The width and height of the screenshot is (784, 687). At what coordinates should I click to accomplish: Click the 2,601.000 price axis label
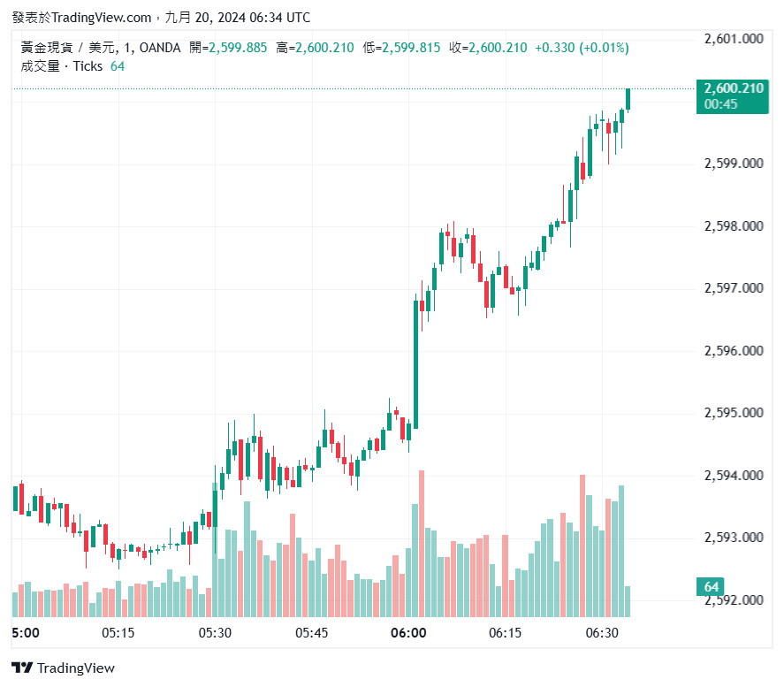point(733,39)
